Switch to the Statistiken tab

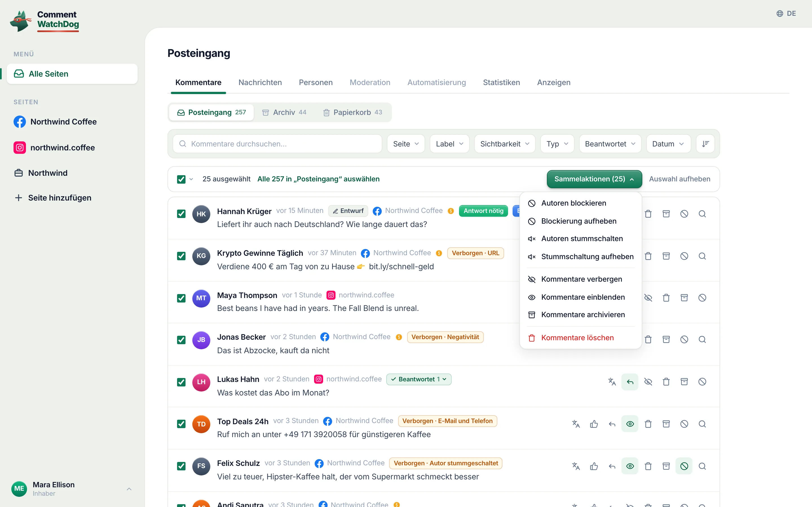501,83
